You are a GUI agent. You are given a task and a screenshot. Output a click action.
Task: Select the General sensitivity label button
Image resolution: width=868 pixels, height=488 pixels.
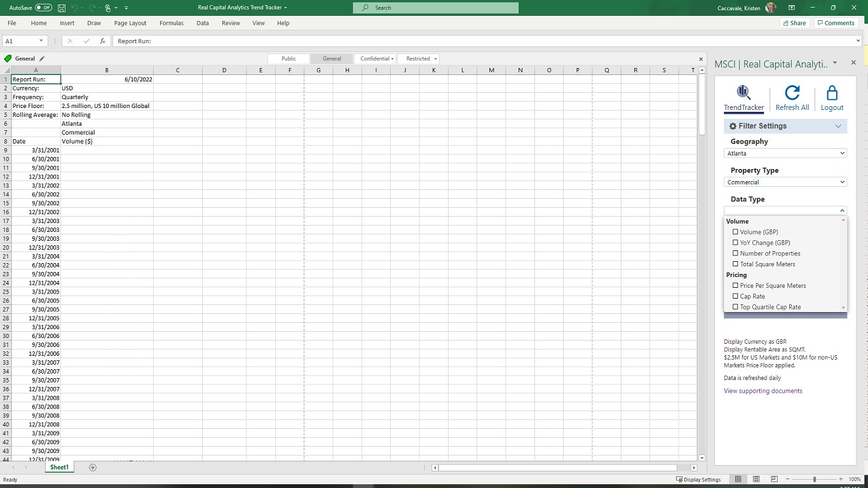pyautogui.click(x=332, y=58)
